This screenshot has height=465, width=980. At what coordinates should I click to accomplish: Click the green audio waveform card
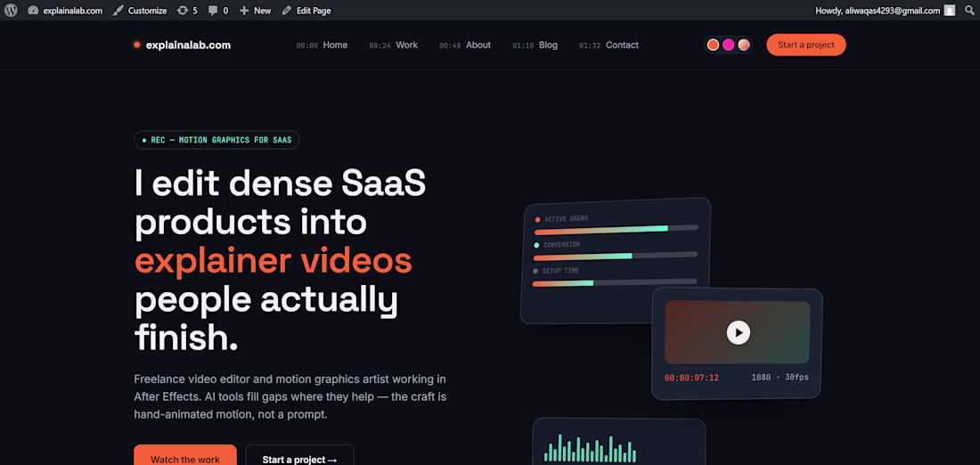click(x=619, y=442)
